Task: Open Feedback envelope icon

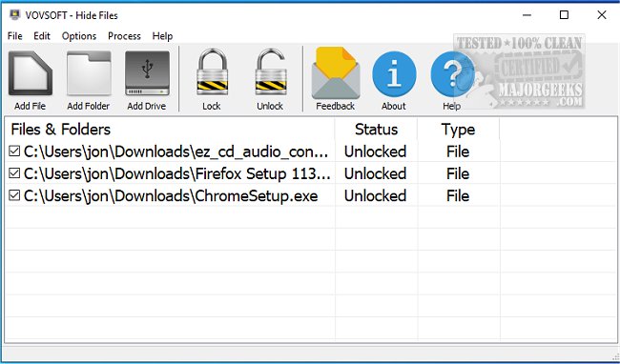Action: pyautogui.click(x=336, y=73)
